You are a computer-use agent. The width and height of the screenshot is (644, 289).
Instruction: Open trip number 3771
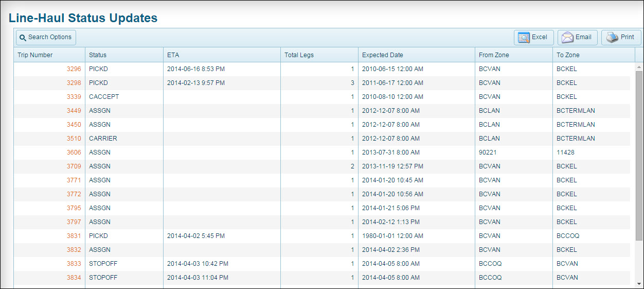pos(74,180)
